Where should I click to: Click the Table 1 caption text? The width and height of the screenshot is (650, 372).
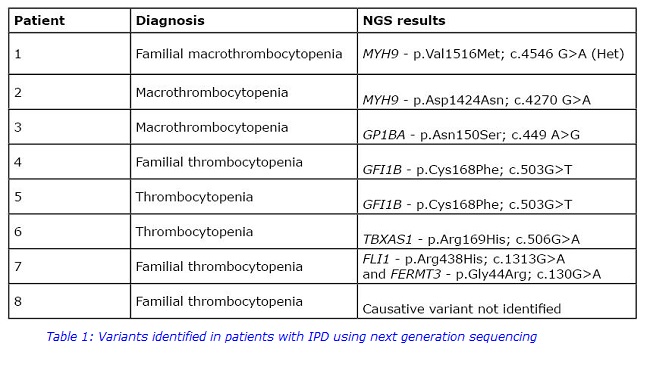point(291,336)
